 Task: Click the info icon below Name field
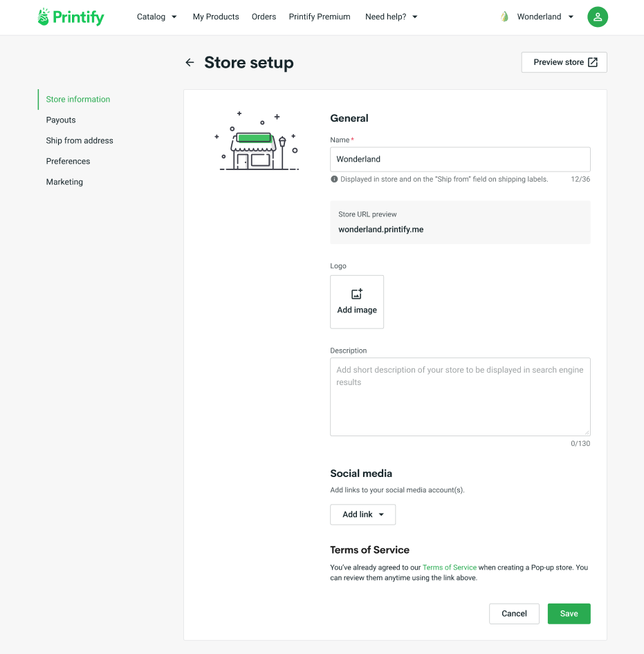(334, 179)
